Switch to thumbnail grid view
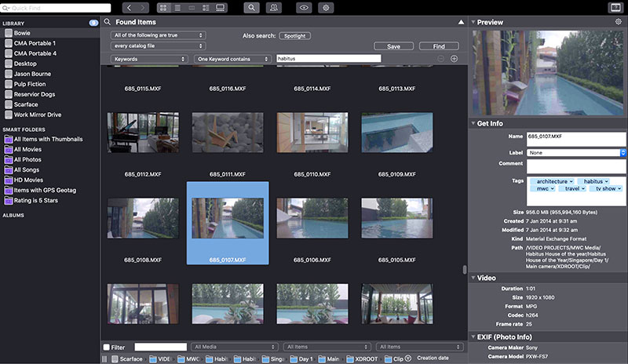628x364 pixels. click(163, 8)
